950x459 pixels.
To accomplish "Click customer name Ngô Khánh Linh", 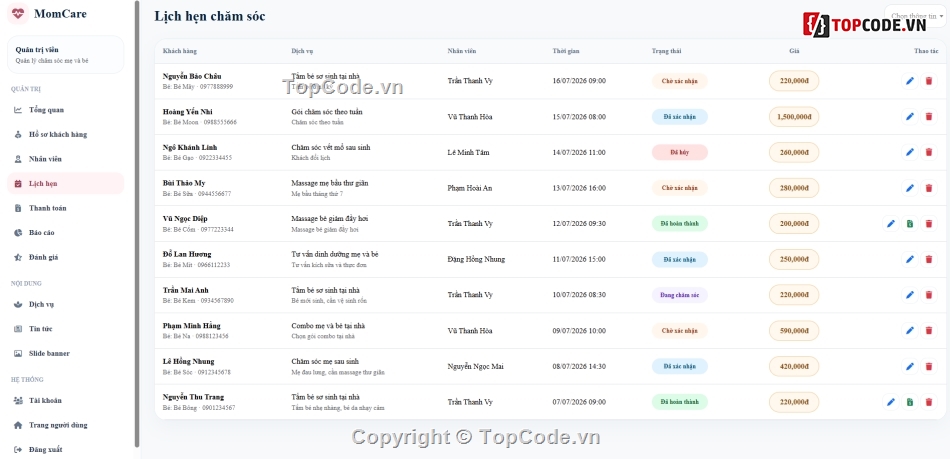I will pyautogui.click(x=190, y=148).
